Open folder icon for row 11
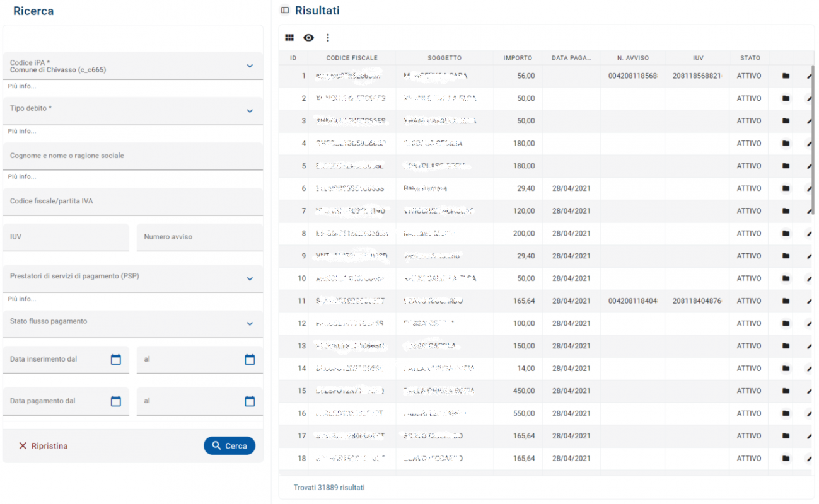Image resolution: width=819 pixels, height=504 pixels. [786, 301]
